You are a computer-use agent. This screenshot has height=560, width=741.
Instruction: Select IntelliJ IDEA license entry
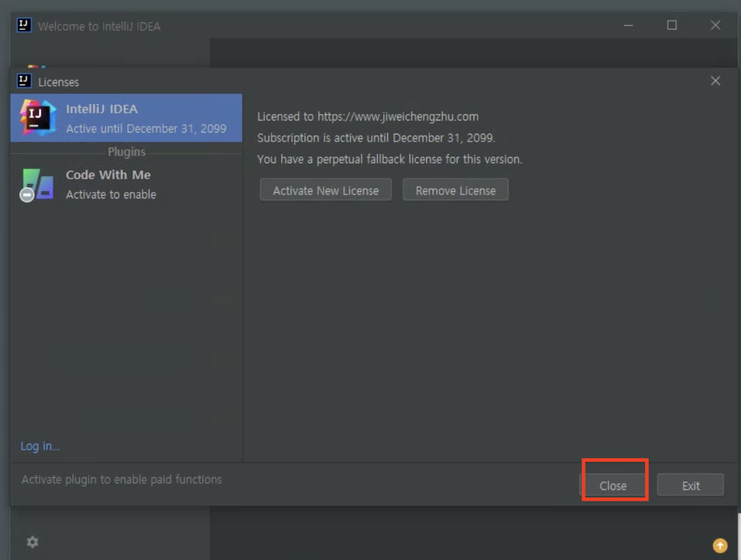126,118
